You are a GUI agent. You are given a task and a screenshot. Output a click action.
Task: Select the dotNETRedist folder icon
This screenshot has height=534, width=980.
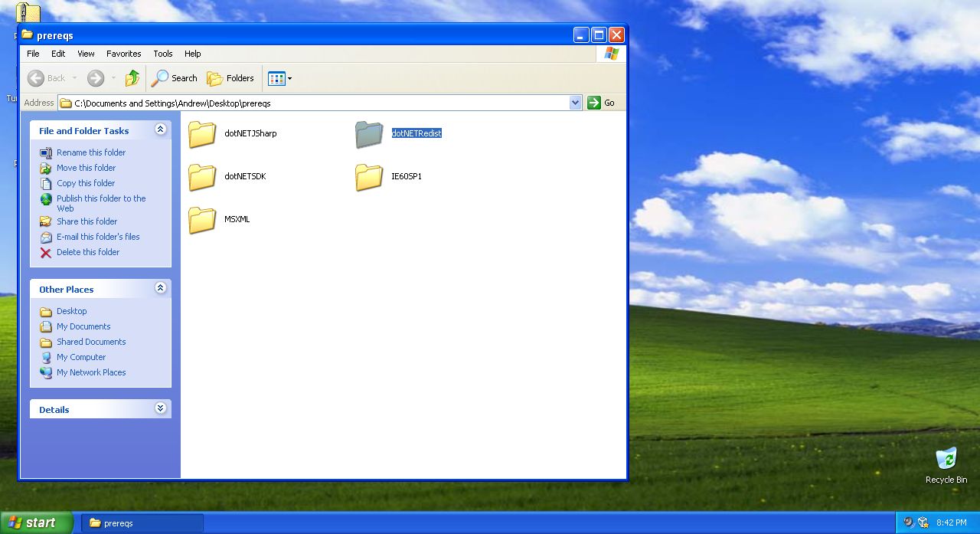coord(369,134)
